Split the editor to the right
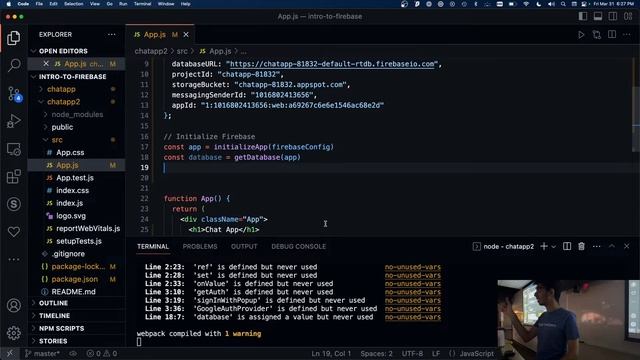640x360 pixels. click(612, 35)
